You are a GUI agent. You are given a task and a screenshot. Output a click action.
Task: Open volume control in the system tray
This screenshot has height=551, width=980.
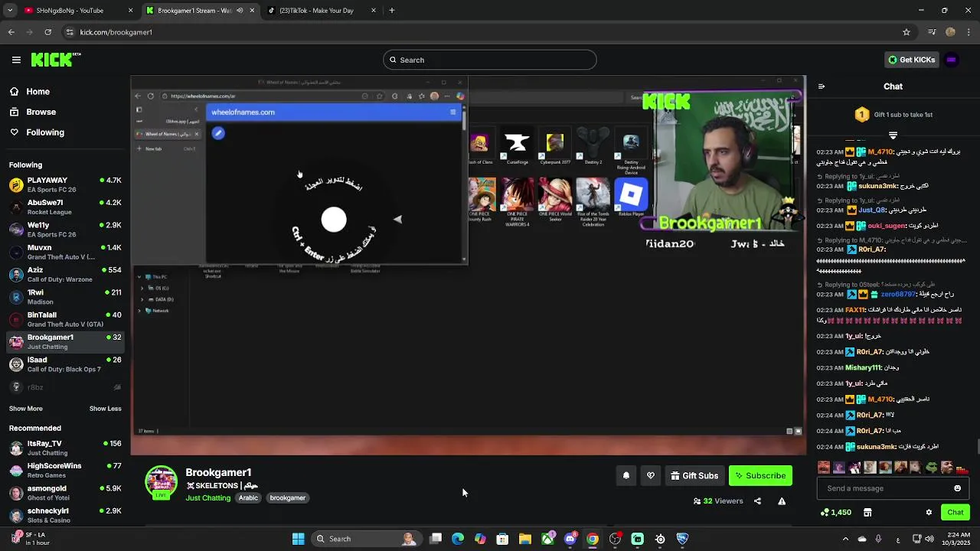pyautogui.click(x=929, y=539)
